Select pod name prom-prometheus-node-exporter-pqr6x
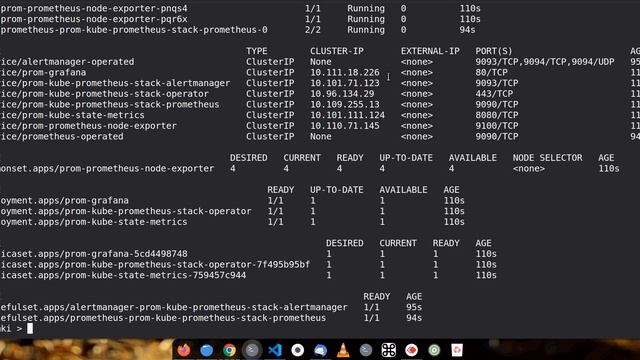Screen dimensions: 640x360 click(94, 19)
